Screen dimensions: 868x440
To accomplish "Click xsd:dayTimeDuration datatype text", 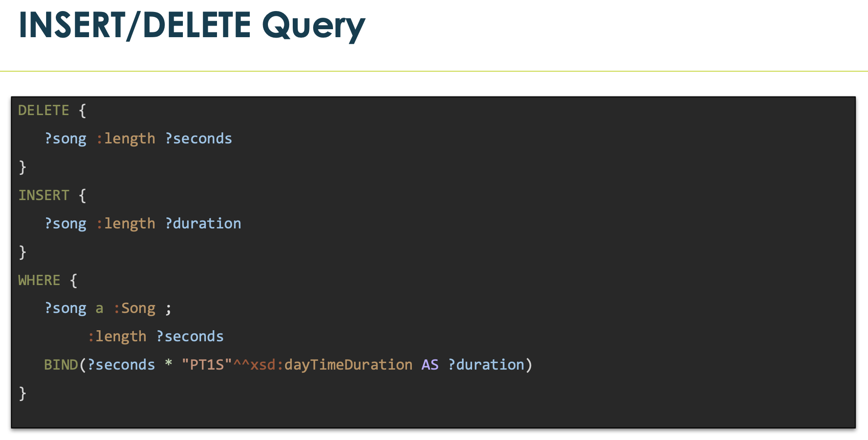I will click(x=331, y=365).
